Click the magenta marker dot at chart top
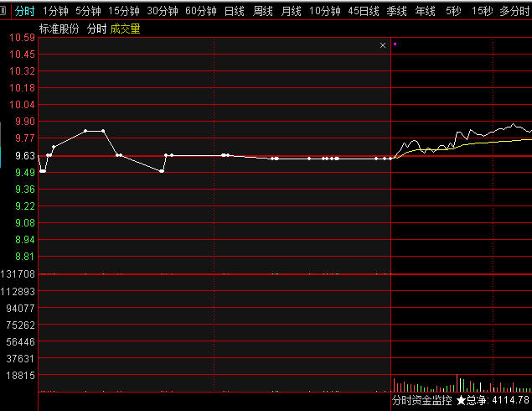 (395, 44)
